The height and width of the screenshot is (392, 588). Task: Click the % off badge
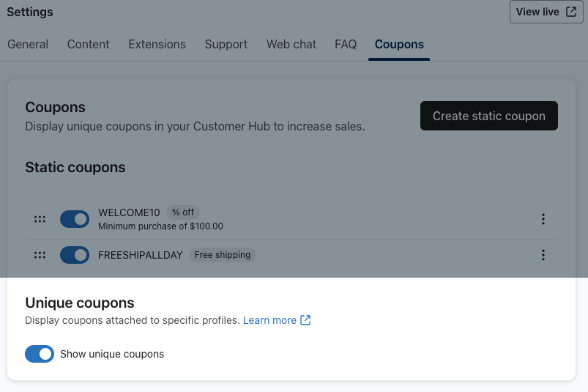coord(182,212)
